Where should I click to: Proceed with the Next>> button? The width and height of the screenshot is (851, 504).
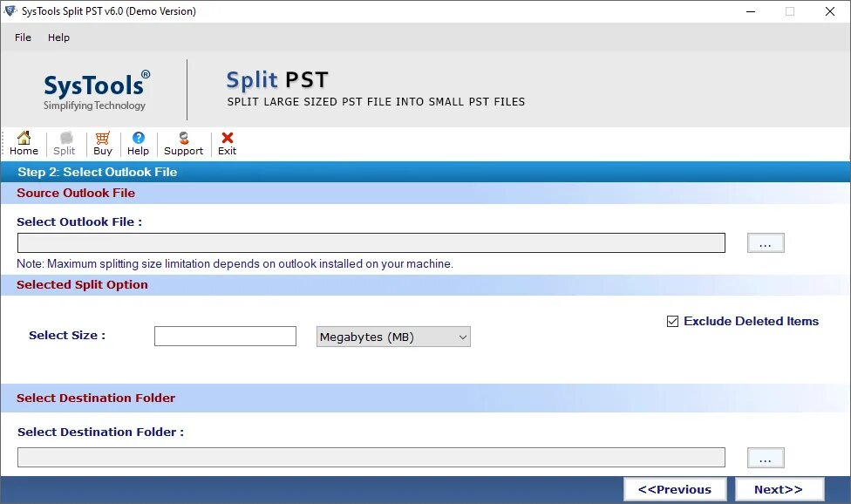click(x=779, y=489)
